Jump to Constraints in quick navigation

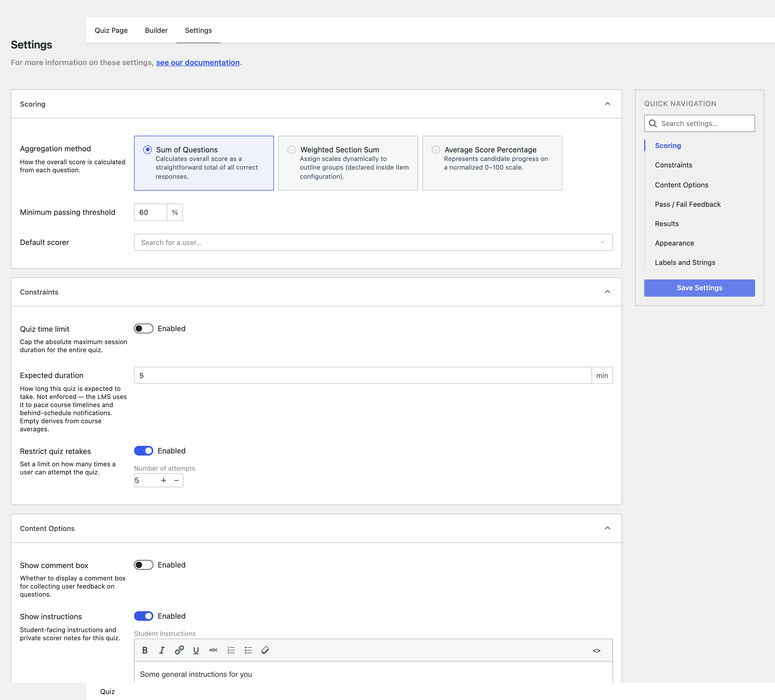pyautogui.click(x=673, y=165)
